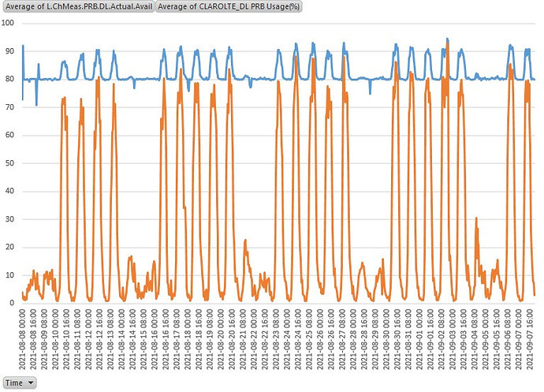The image size is (544, 392).
Task: Click the 20 value axis label
Action: [x=9, y=247]
